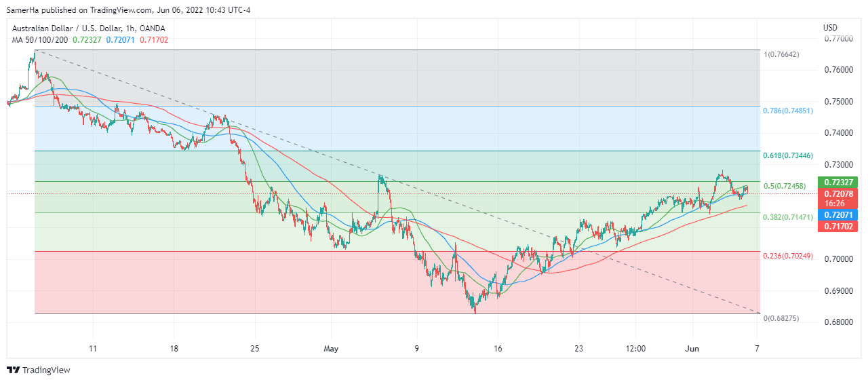Click the TradingView logo at bottom left
868x382 pixels.
[39, 370]
